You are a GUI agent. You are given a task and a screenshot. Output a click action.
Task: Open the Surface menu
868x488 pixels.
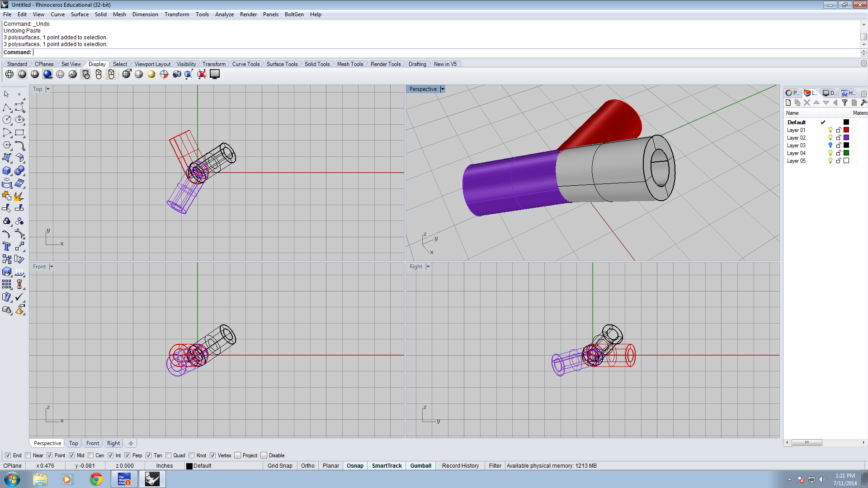coord(80,14)
